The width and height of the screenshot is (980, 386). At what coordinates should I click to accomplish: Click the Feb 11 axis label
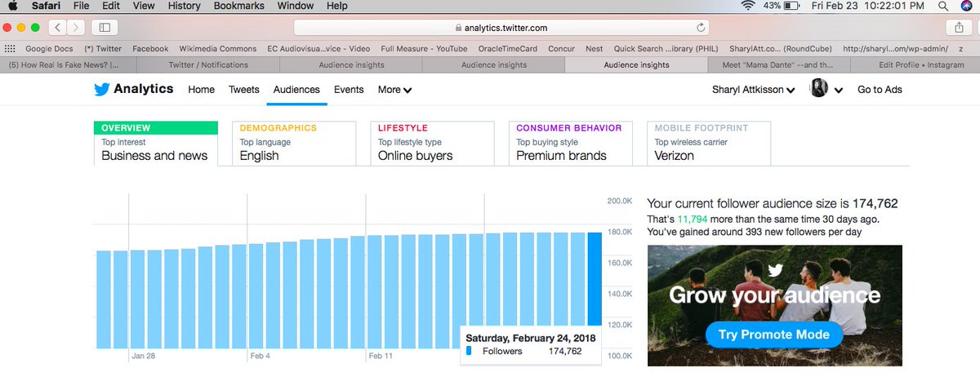[x=381, y=357]
